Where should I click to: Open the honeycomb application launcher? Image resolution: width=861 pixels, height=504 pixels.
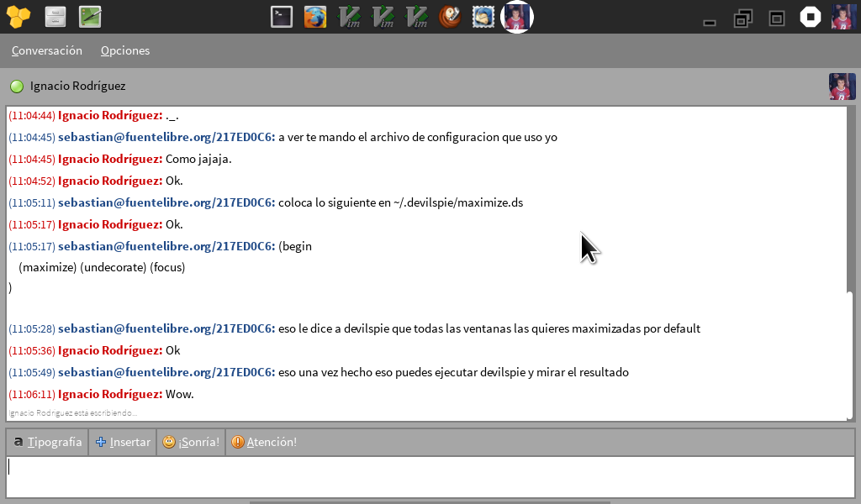[x=18, y=17]
